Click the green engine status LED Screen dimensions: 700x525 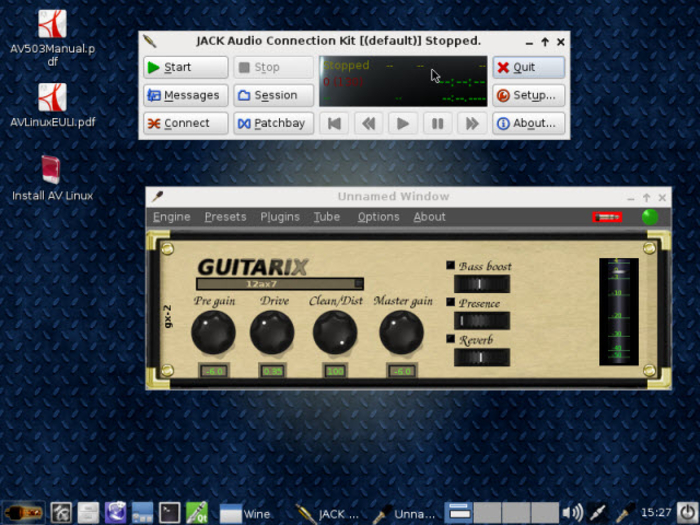pos(650,216)
